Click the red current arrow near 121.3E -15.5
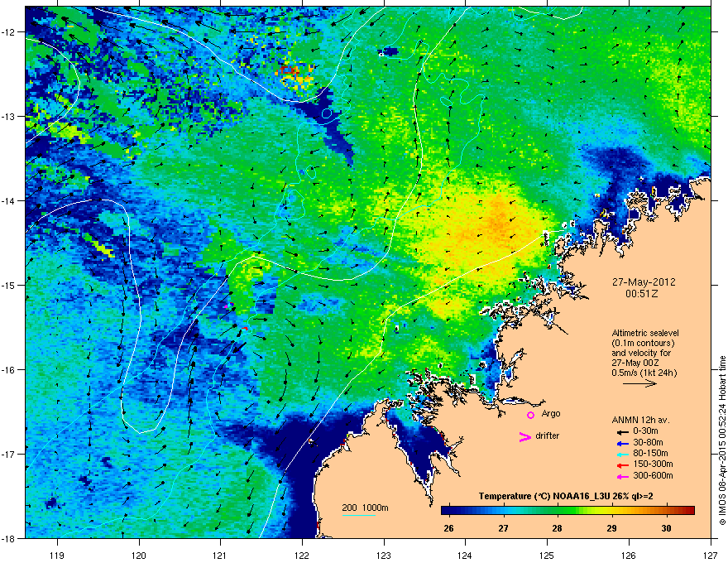Viewport: 728px width, 563px height. coord(244,329)
